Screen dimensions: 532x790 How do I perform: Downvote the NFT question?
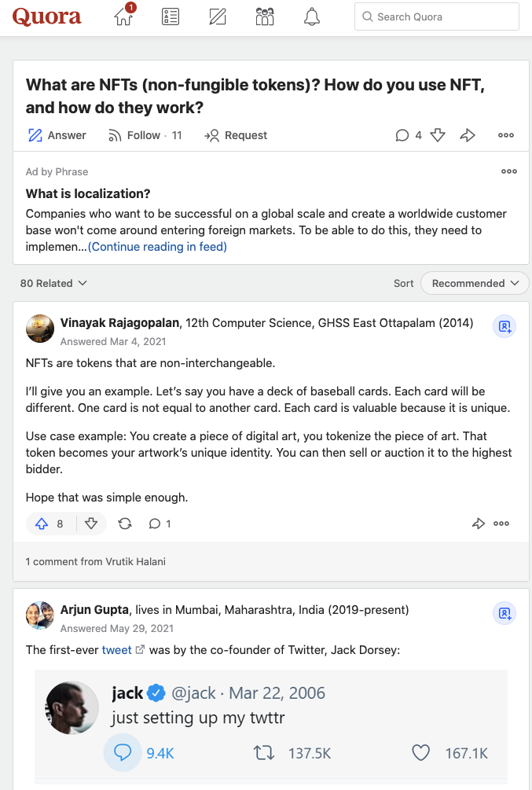pos(438,135)
